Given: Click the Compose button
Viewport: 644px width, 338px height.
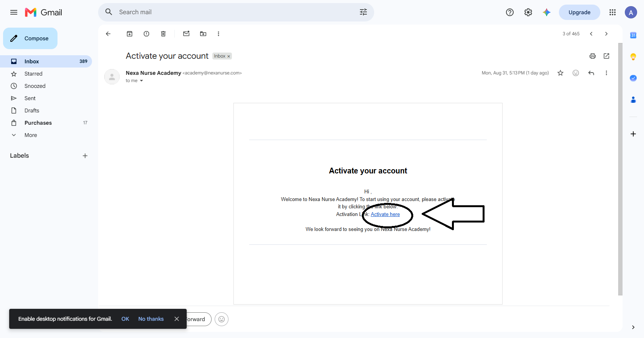Looking at the screenshot, I should click(x=30, y=38).
